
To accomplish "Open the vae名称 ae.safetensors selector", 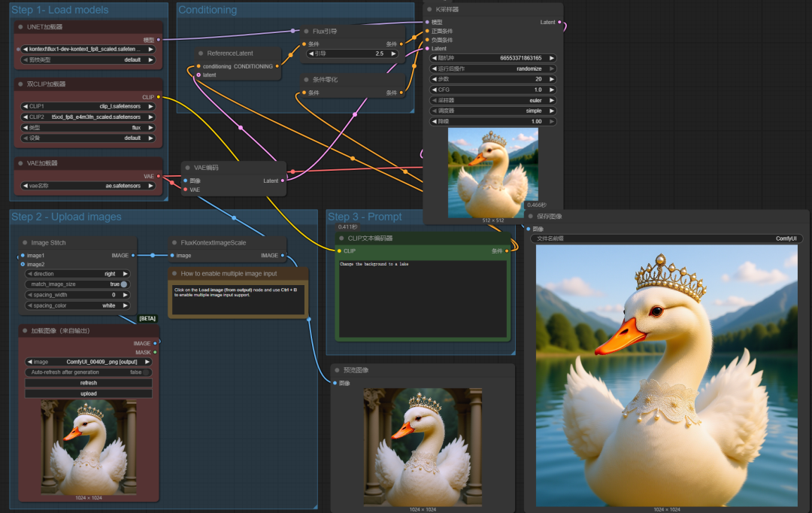I will click(x=89, y=186).
